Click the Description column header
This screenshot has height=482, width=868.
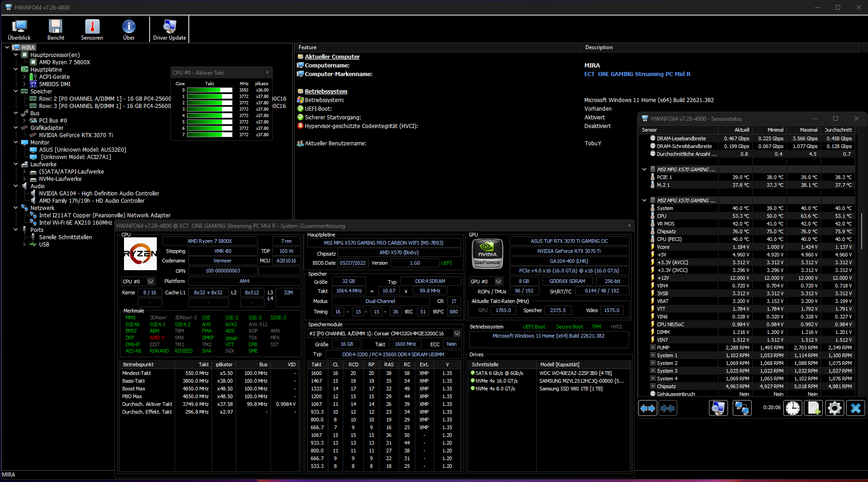[x=719, y=47]
